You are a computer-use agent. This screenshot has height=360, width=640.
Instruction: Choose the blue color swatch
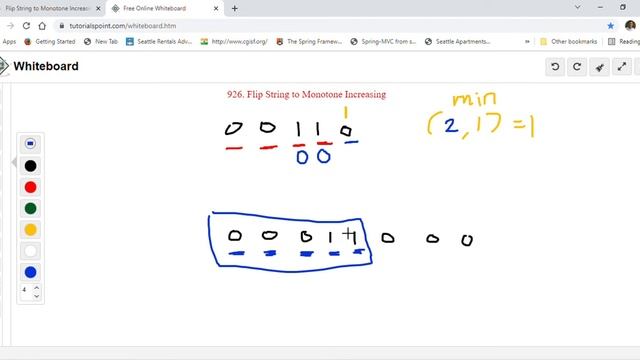[x=30, y=272]
